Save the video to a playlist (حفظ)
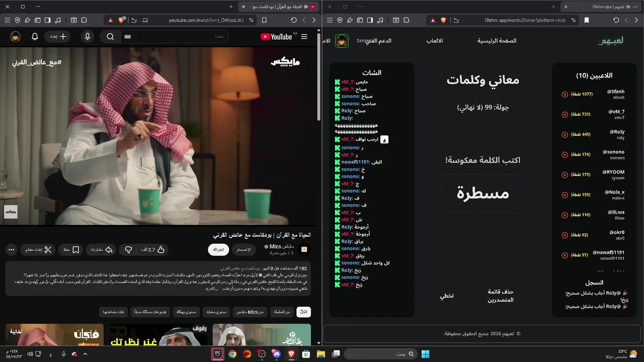The height and width of the screenshot is (362, 644). pos(71,249)
